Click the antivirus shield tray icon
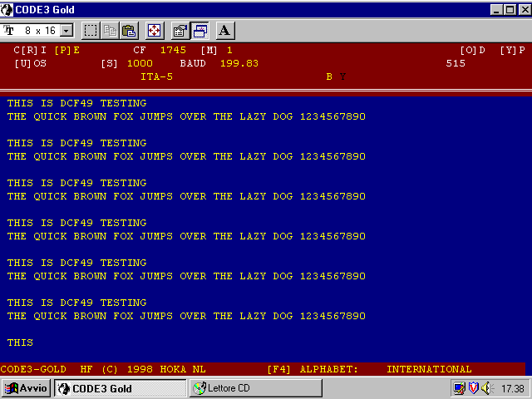The width and height of the screenshot is (532, 399). tap(473, 388)
